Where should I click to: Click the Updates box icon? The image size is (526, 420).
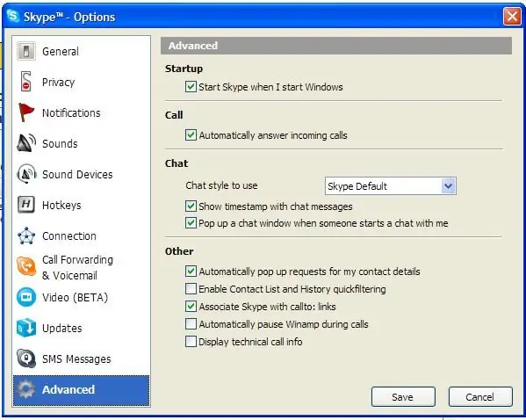tap(26, 328)
